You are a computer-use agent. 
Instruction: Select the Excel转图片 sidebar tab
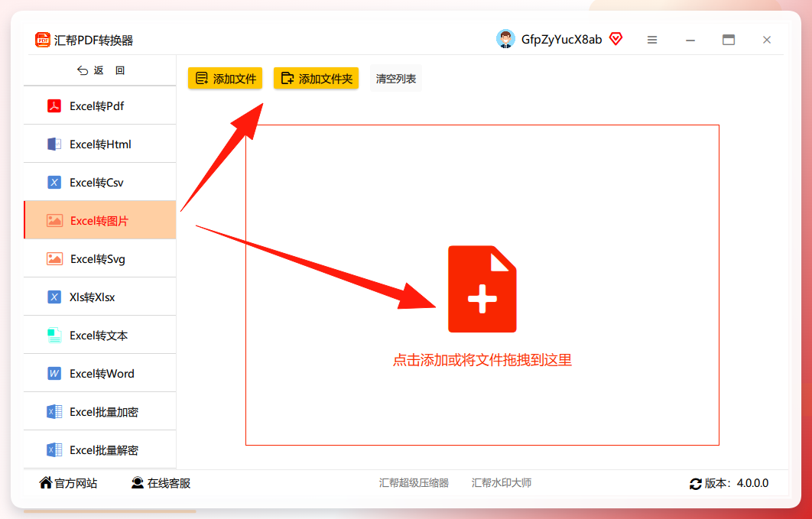(100, 220)
